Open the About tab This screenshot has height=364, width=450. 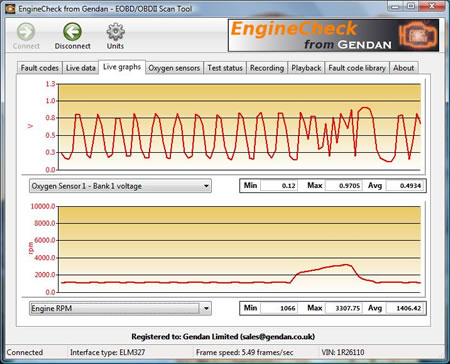[x=403, y=68]
